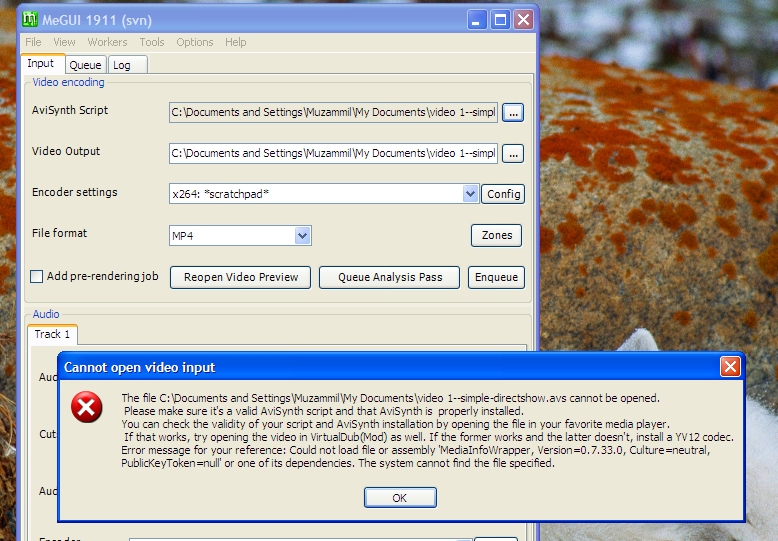Click the Audio group label
Viewport: 778px width, 541px height.
pos(46,314)
